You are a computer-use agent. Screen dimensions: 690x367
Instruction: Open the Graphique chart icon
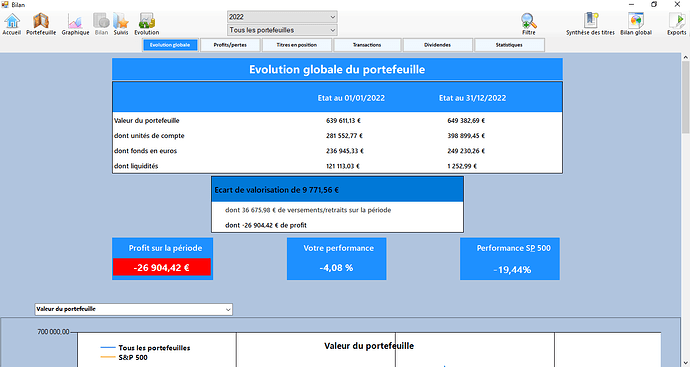75,24
